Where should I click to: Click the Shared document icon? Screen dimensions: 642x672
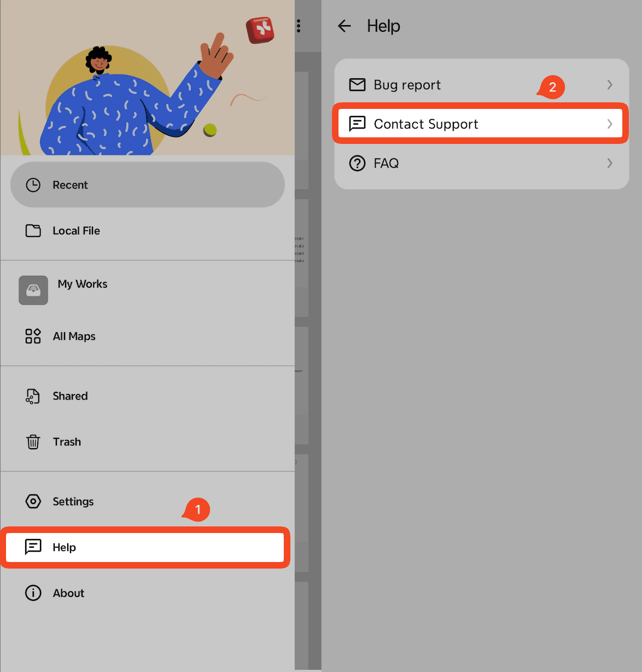33,396
